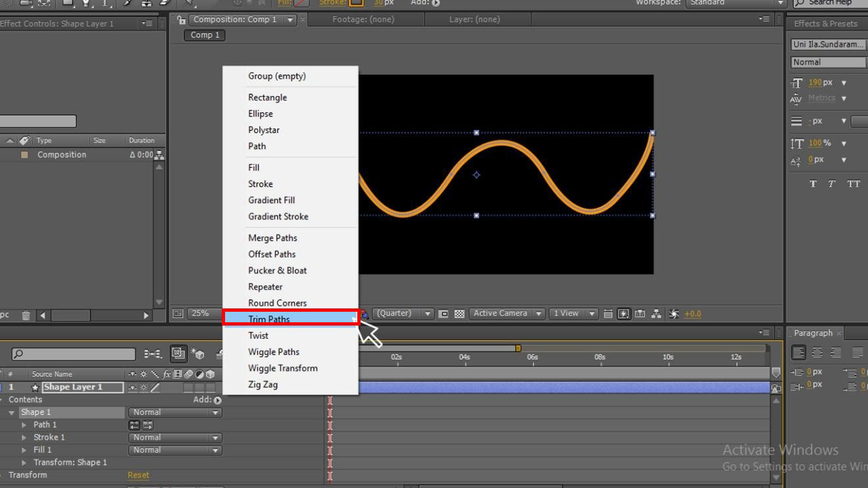
Task: Delete selected project item with trash icon
Action: [26, 316]
